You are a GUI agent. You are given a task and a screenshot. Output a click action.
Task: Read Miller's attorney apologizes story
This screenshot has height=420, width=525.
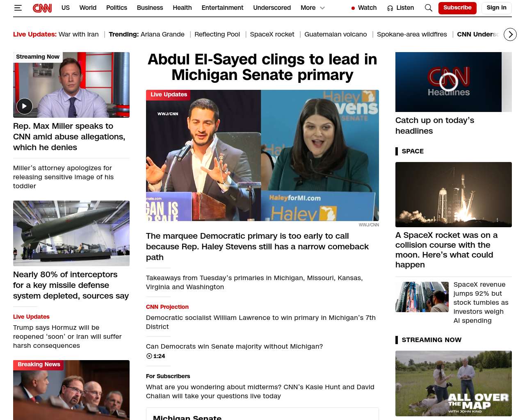[x=63, y=177]
